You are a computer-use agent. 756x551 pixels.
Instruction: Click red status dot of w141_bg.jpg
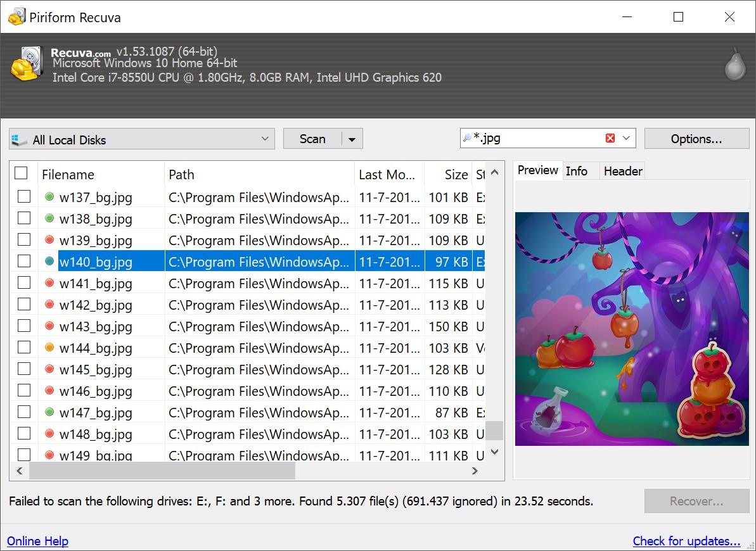[x=49, y=283]
